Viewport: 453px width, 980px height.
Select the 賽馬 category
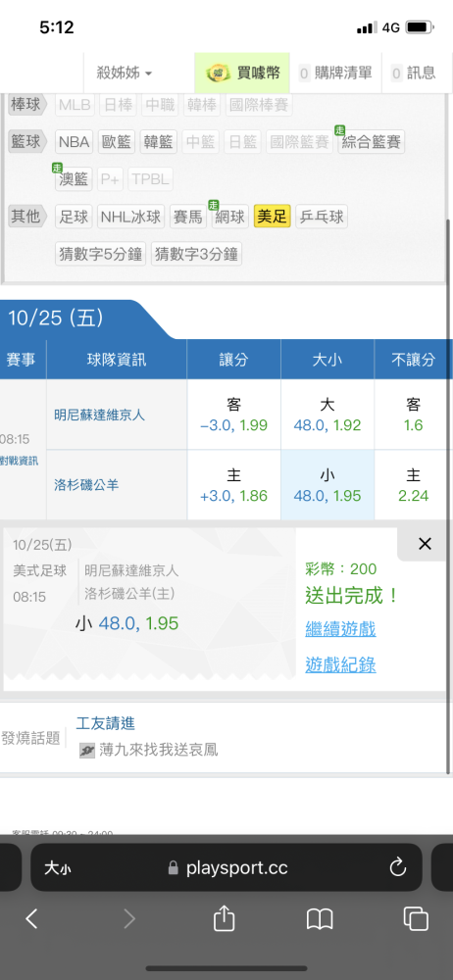[188, 217]
